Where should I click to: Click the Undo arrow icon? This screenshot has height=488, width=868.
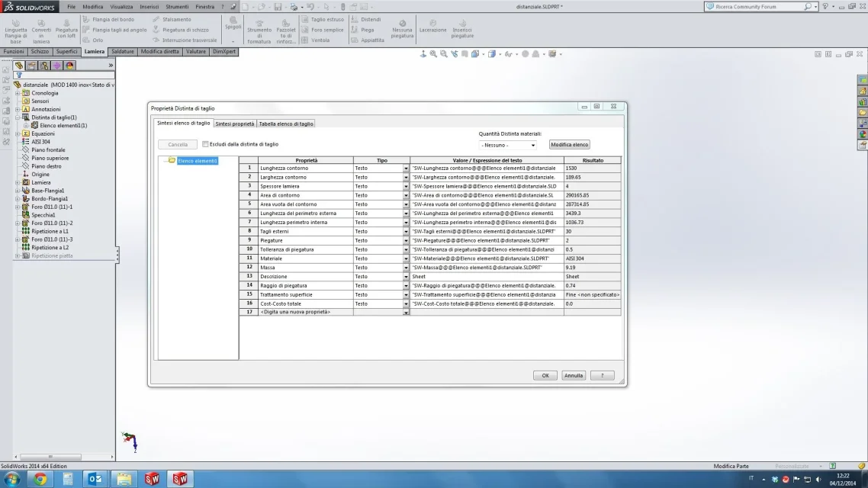(x=310, y=7)
